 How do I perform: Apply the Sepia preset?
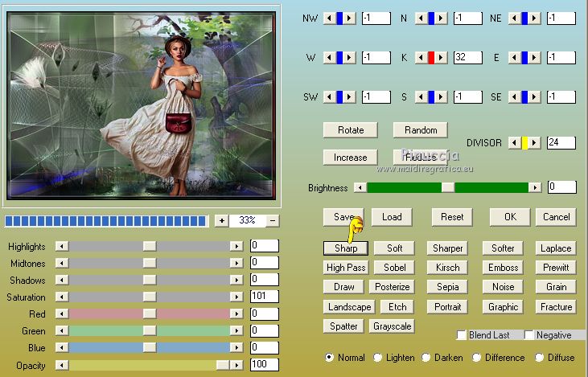click(448, 287)
